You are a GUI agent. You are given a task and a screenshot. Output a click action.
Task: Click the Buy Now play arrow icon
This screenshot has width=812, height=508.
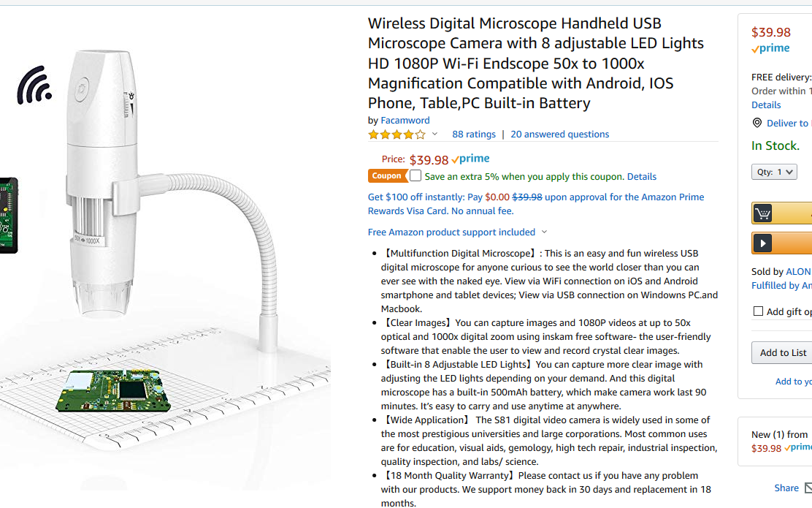coord(762,243)
